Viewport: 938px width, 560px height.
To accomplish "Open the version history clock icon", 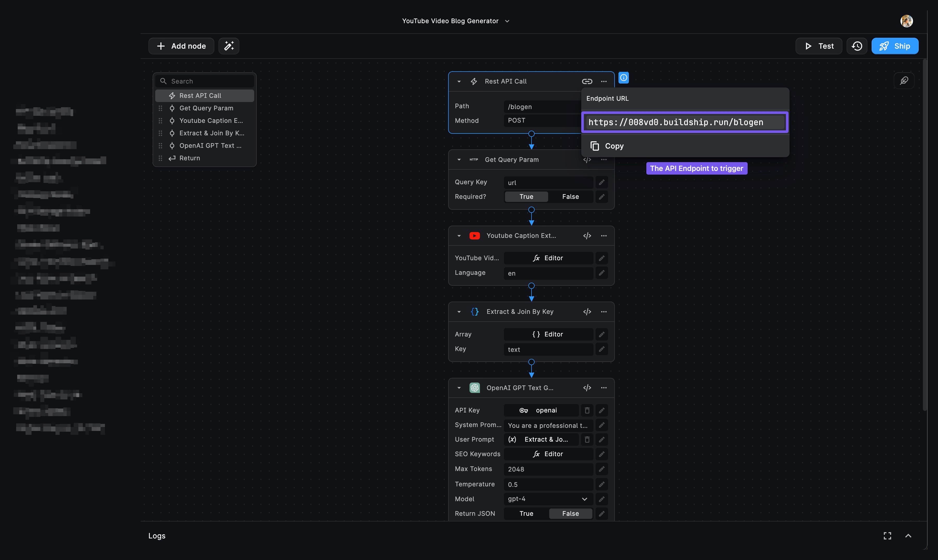I will coord(857,46).
